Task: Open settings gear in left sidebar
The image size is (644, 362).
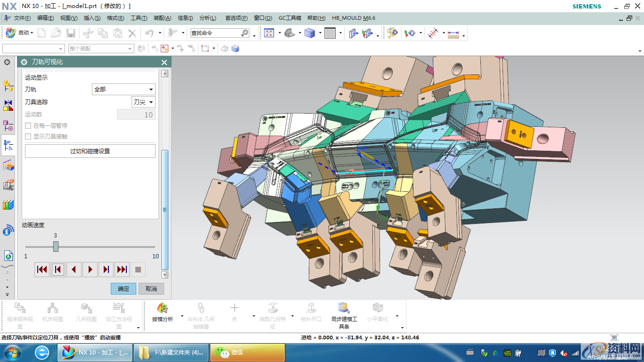Action: pos(7,62)
